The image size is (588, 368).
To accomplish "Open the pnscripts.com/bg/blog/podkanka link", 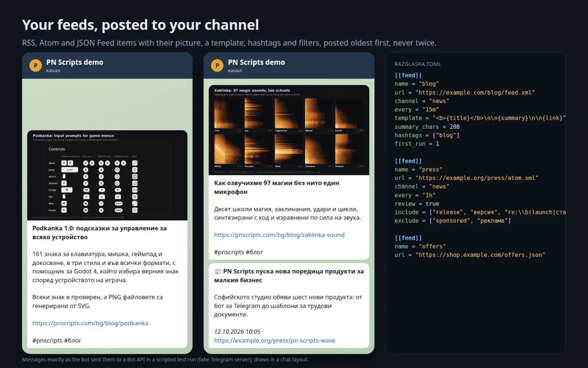I will tap(90, 323).
